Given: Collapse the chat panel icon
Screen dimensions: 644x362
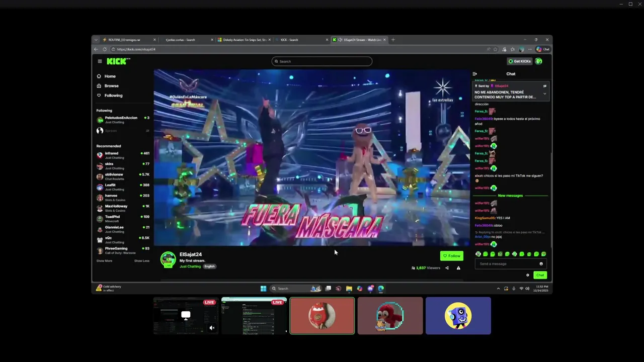Looking at the screenshot, I should coord(474,74).
